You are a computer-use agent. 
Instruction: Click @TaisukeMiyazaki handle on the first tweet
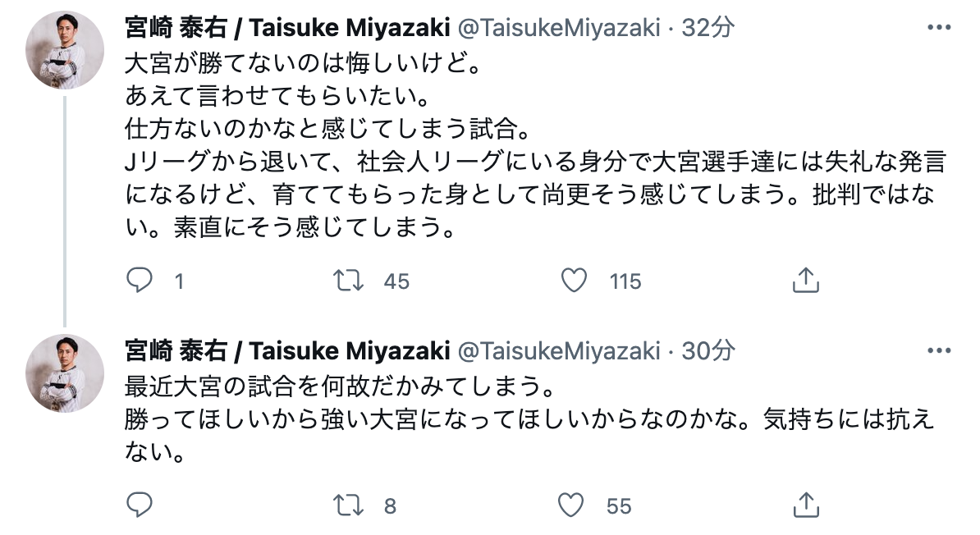click(x=558, y=27)
